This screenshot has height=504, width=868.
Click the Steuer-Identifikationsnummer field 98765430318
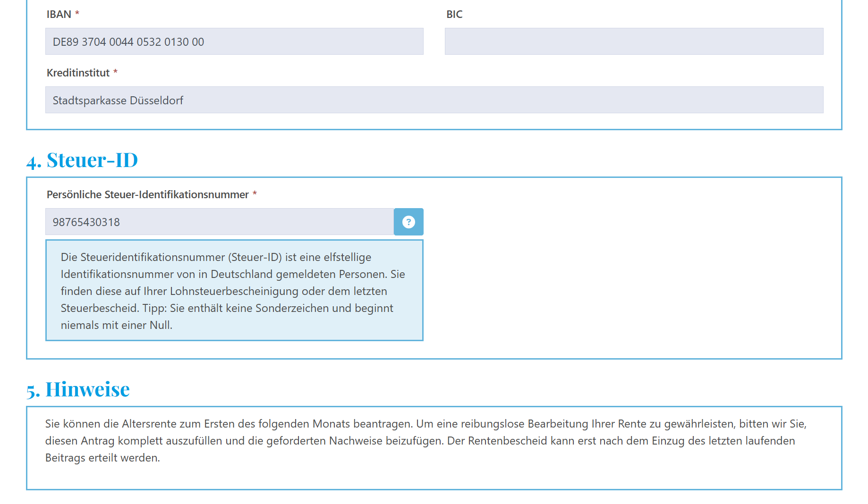tap(220, 222)
